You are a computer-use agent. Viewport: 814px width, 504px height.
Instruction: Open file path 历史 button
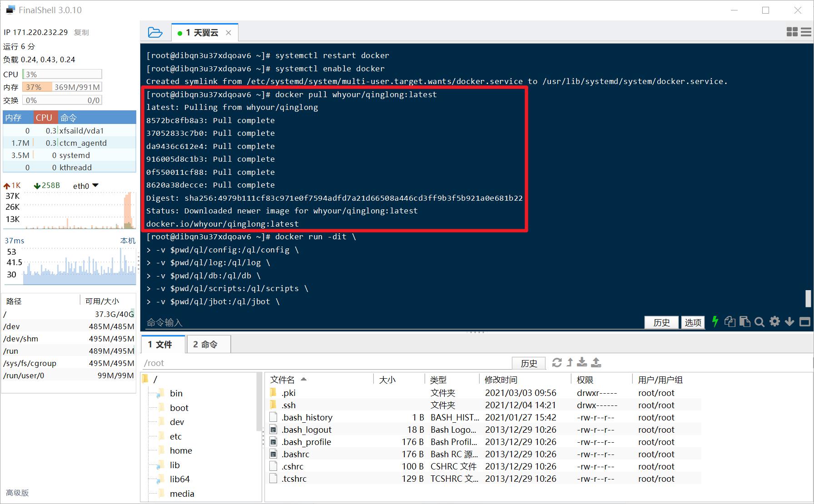coord(529,363)
